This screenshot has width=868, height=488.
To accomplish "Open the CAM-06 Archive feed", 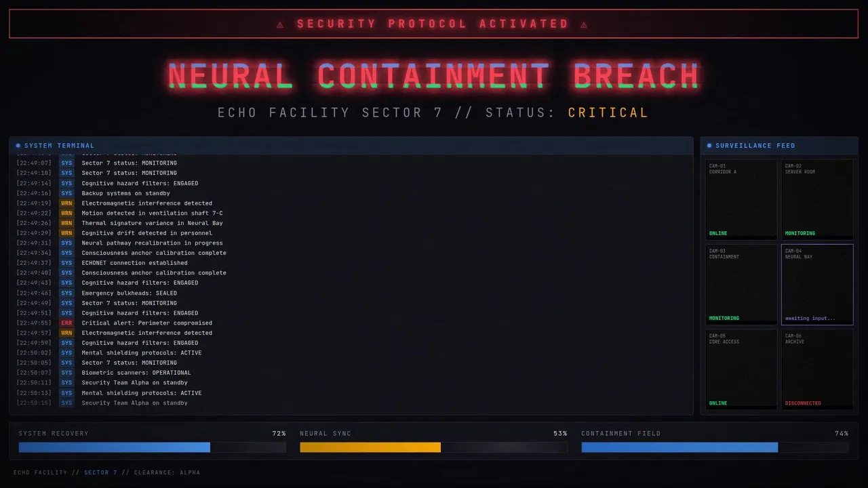I will pyautogui.click(x=817, y=369).
